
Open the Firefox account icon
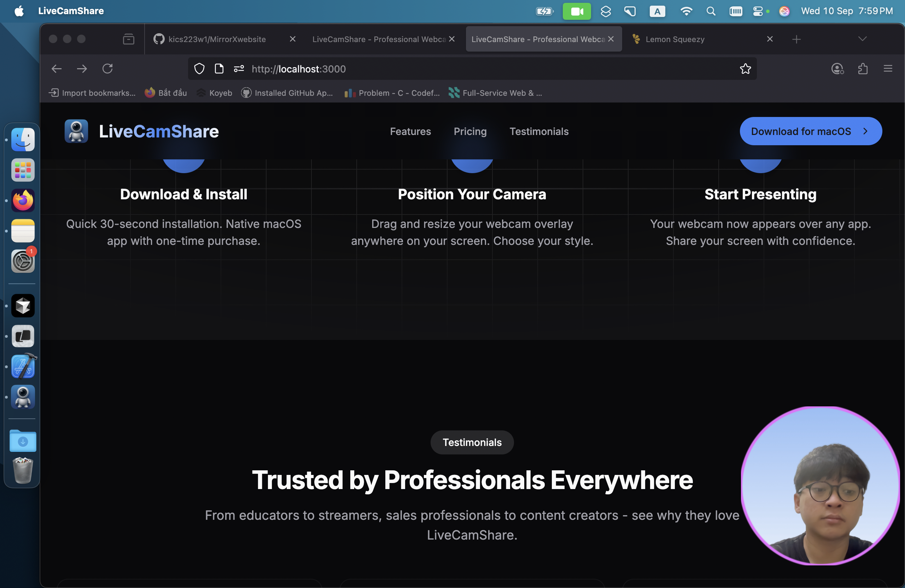[x=837, y=69]
